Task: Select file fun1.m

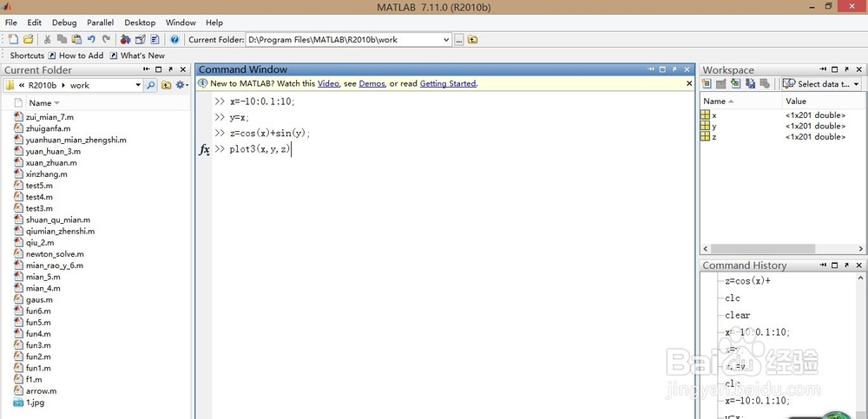Action: pos(38,368)
